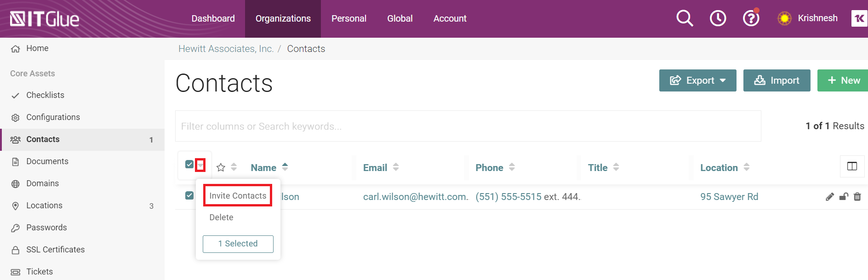The image size is (868, 280).
Task: Open the Export dropdown
Action: pyautogui.click(x=697, y=80)
